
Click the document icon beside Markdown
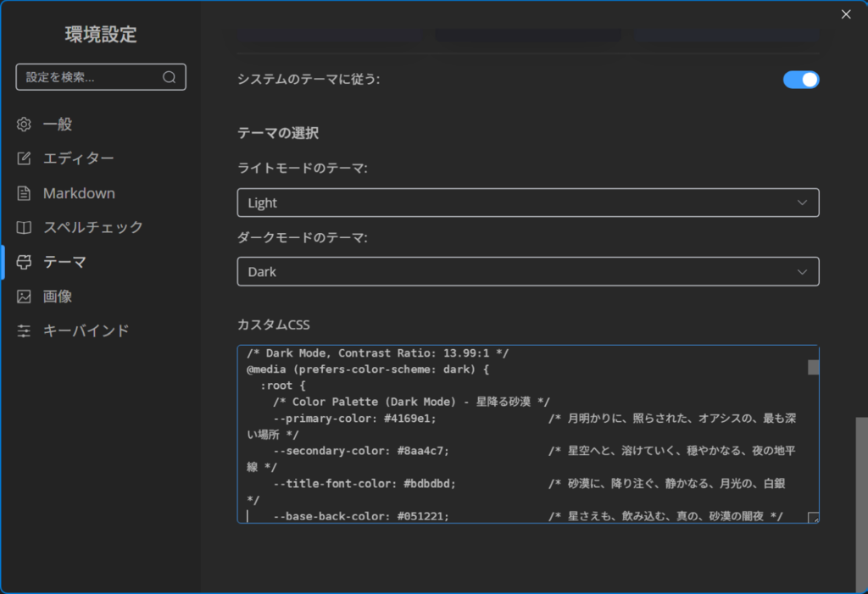(24, 193)
